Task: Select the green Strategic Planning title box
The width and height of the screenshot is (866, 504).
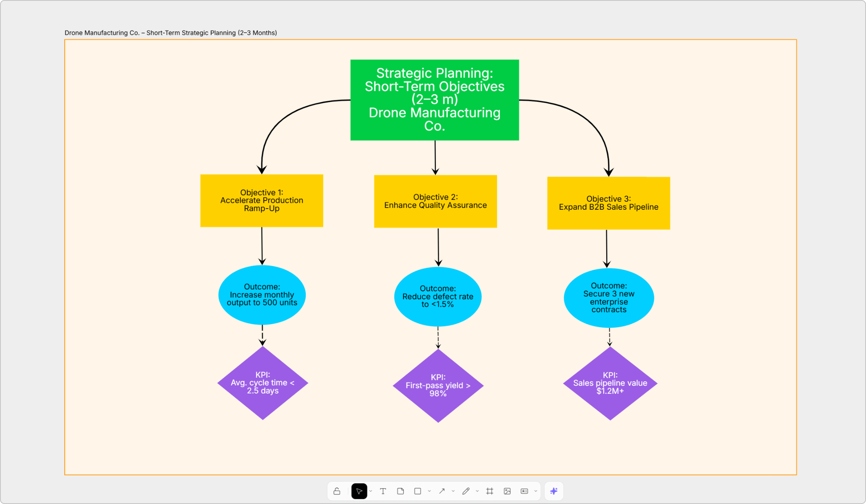Action: tap(434, 99)
